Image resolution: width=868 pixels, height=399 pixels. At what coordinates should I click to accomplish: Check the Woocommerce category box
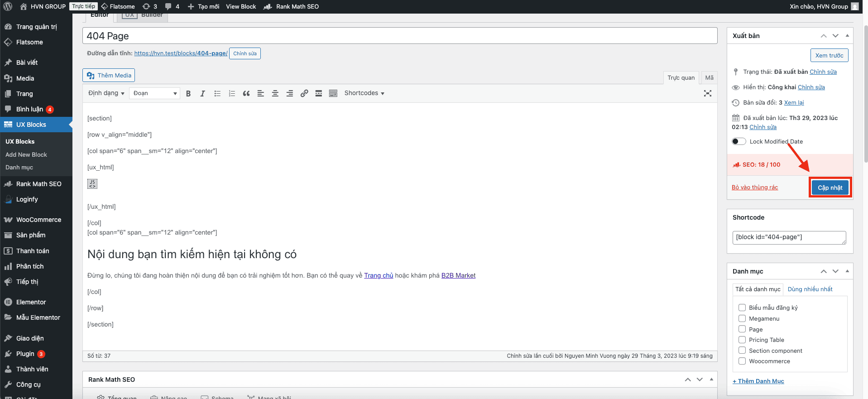742,361
